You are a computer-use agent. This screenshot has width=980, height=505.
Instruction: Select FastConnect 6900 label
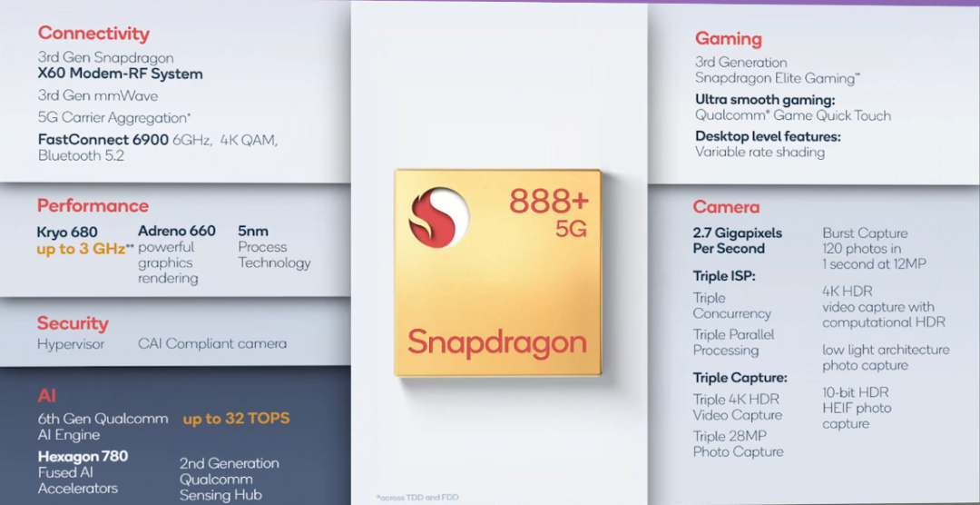coord(103,140)
